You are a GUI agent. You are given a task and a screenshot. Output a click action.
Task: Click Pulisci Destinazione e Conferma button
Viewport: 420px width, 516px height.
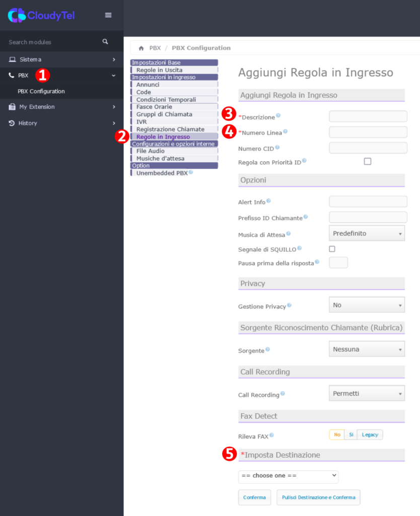(x=318, y=497)
